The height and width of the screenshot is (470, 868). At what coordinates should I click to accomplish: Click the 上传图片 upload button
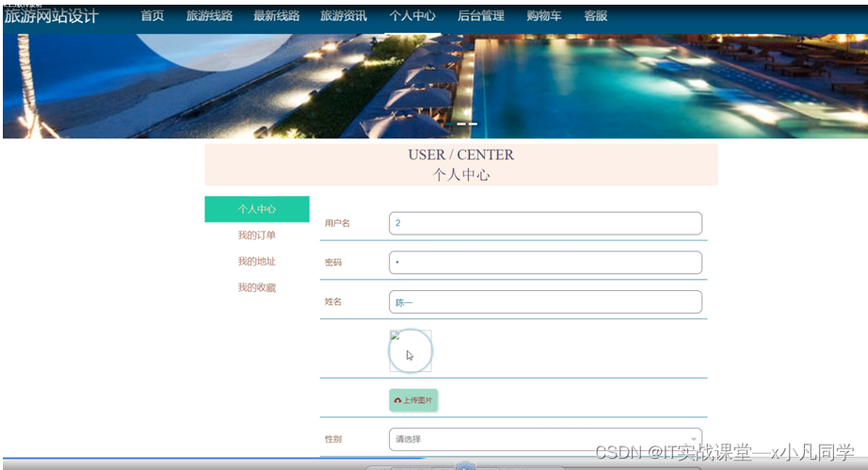pos(413,400)
